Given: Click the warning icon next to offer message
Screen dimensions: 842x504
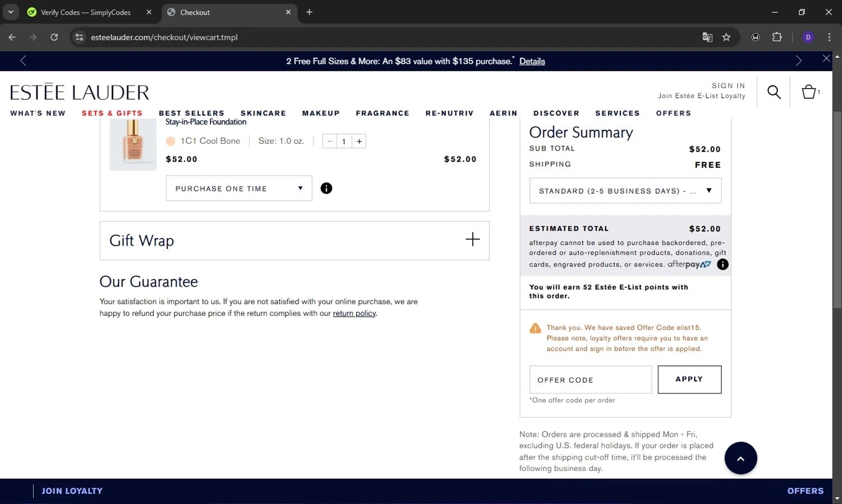Looking at the screenshot, I should [x=536, y=328].
